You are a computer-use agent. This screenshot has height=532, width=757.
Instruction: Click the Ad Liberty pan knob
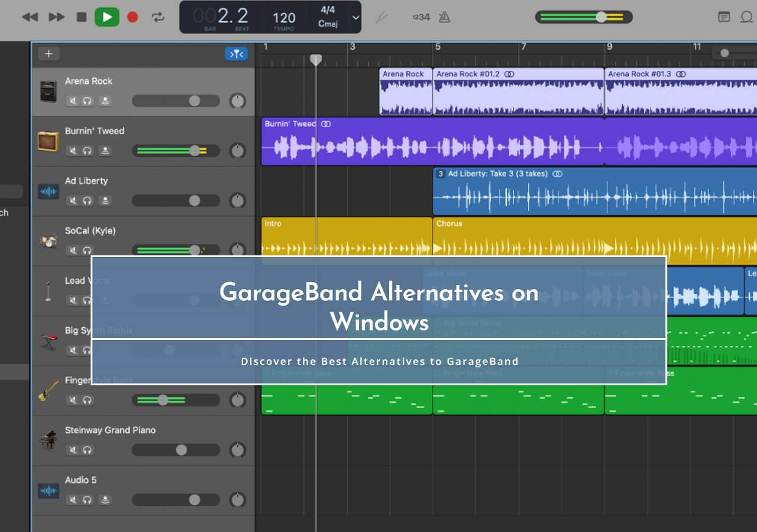point(238,200)
